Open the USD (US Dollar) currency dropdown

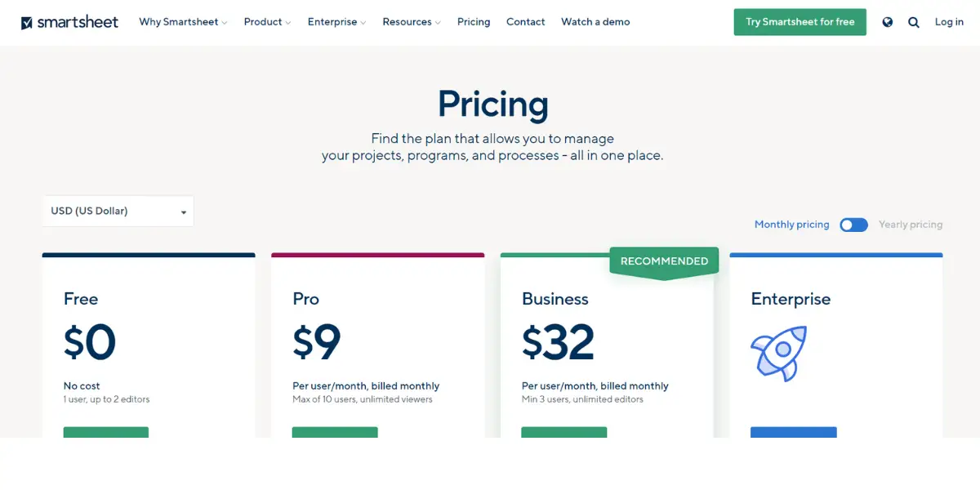click(118, 212)
